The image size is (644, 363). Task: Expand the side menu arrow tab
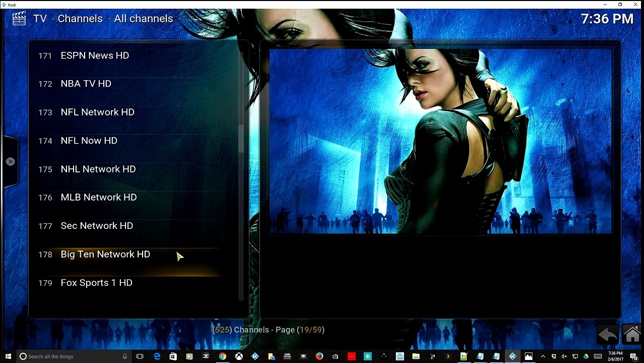[10, 161]
